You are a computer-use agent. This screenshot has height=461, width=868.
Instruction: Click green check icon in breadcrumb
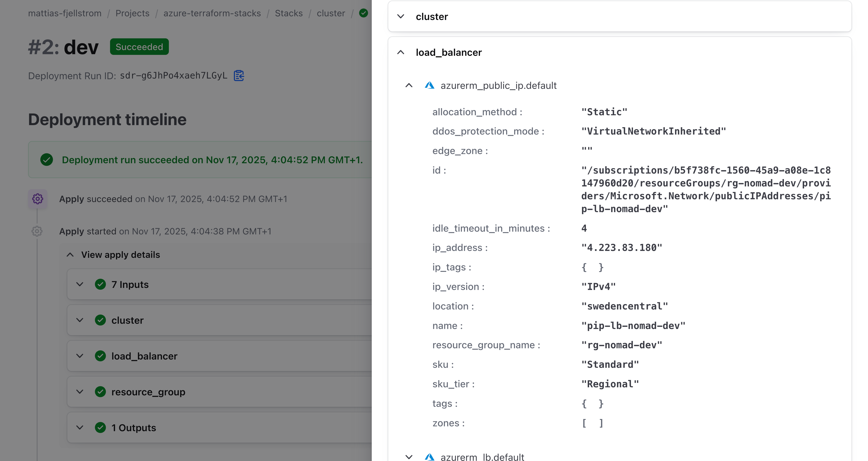[x=363, y=13]
